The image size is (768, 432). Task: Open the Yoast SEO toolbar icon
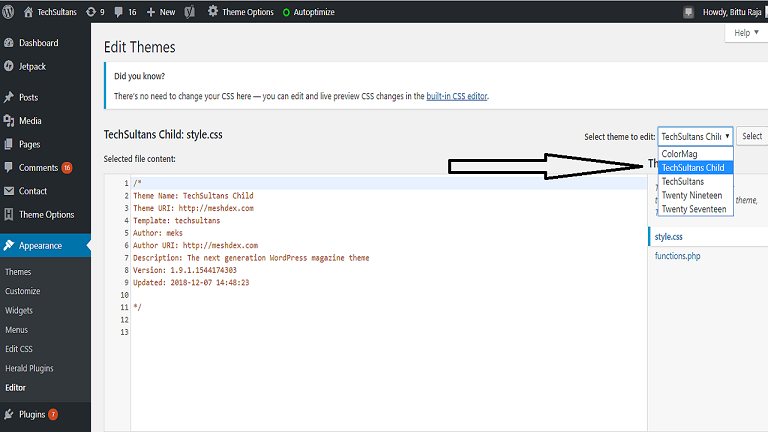point(190,12)
